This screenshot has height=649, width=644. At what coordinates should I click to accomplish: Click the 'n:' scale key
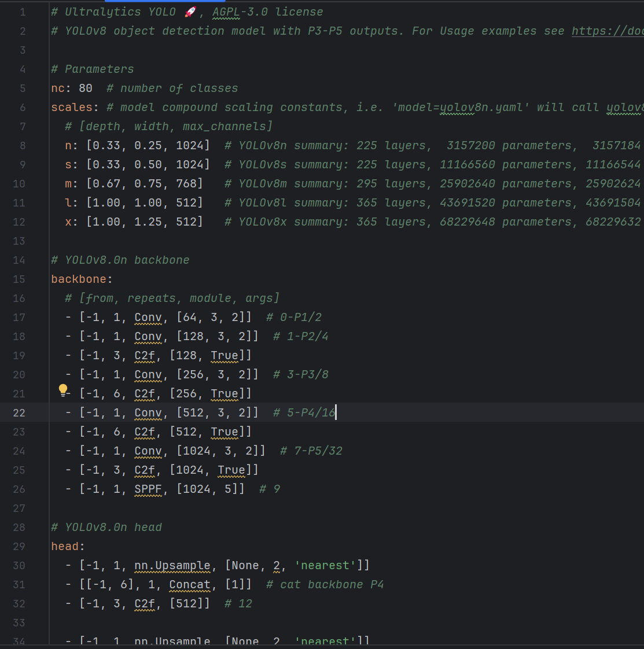click(x=72, y=145)
